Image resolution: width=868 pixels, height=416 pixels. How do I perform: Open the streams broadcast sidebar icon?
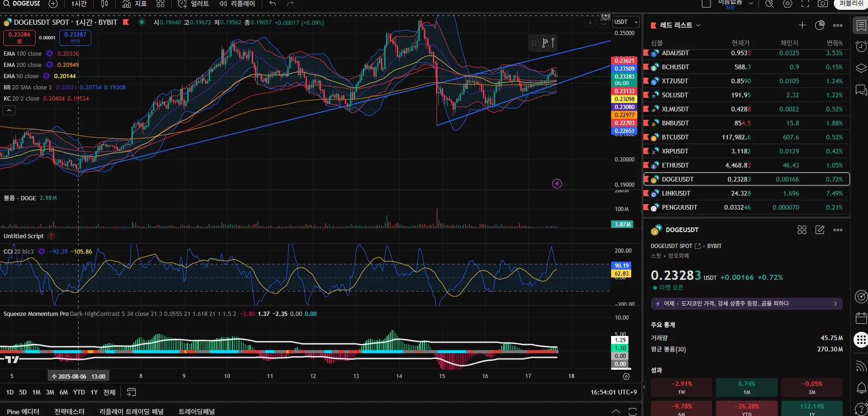point(861,366)
